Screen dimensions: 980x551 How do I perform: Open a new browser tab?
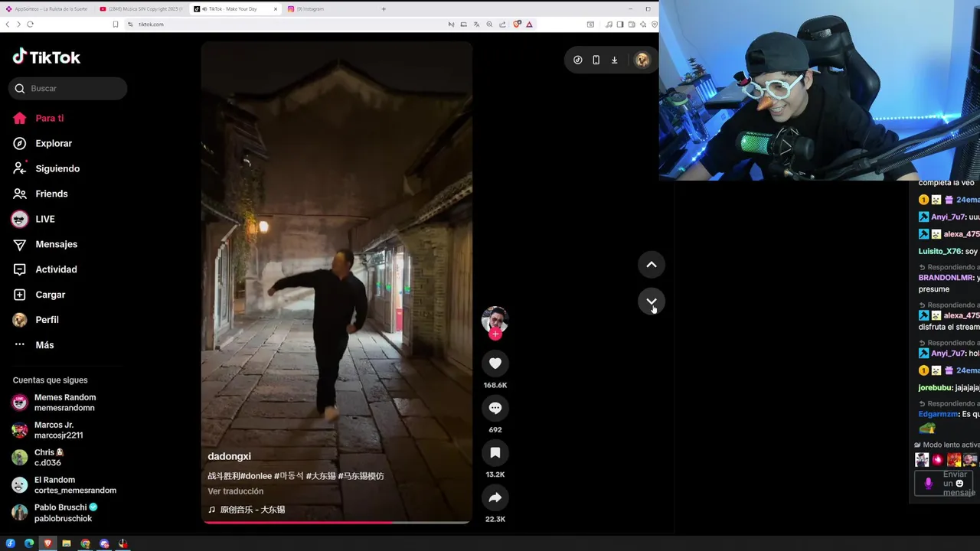[384, 9]
